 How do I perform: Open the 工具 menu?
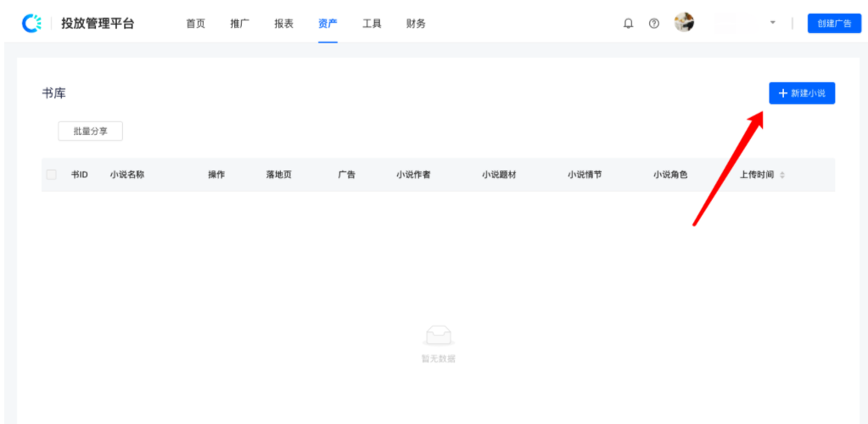click(x=372, y=24)
